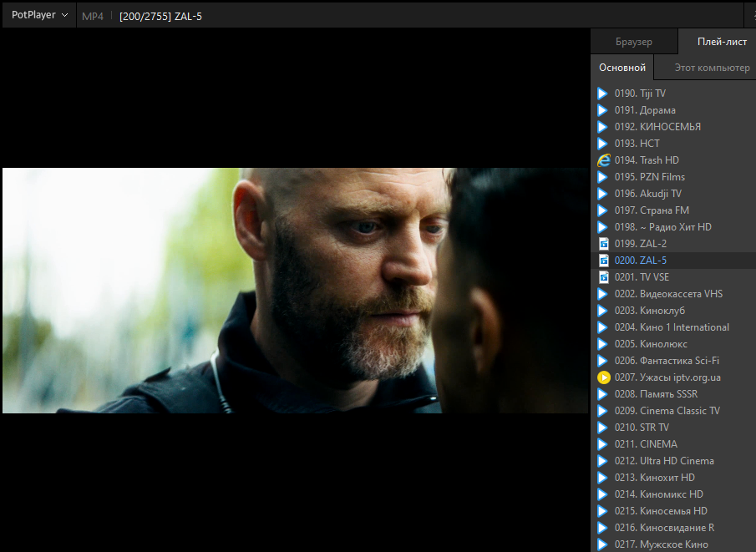Click the play icon beside 0213. Кинохит HD
The height and width of the screenshot is (552, 756).
point(602,478)
